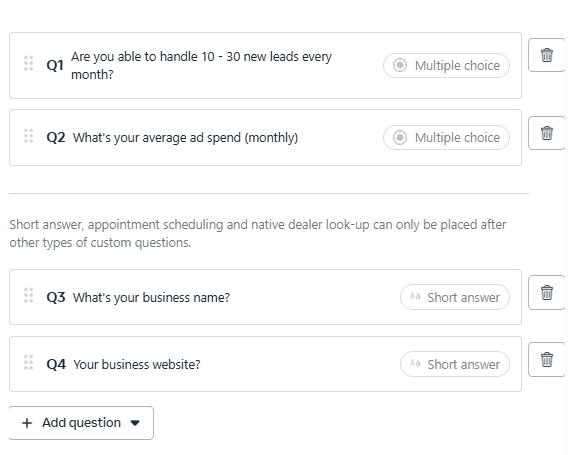Click the Q2 question number label
The height and width of the screenshot is (455, 568).
tap(56, 138)
